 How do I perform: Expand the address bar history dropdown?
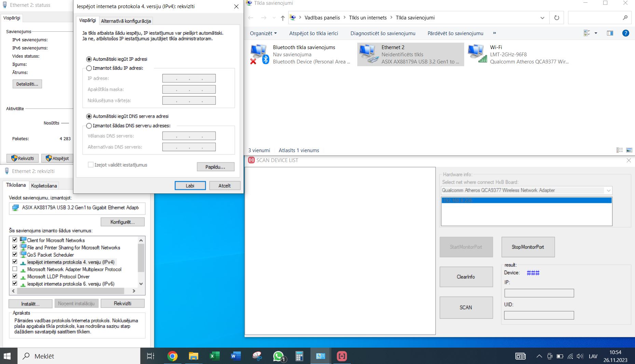(x=542, y=18)
